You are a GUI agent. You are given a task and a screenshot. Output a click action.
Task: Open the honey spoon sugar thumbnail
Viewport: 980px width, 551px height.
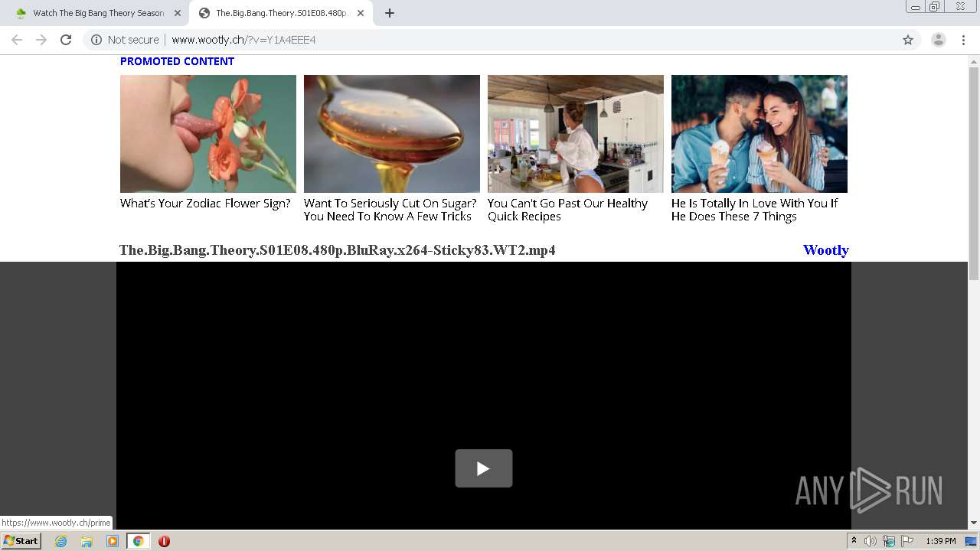(392, 134)
